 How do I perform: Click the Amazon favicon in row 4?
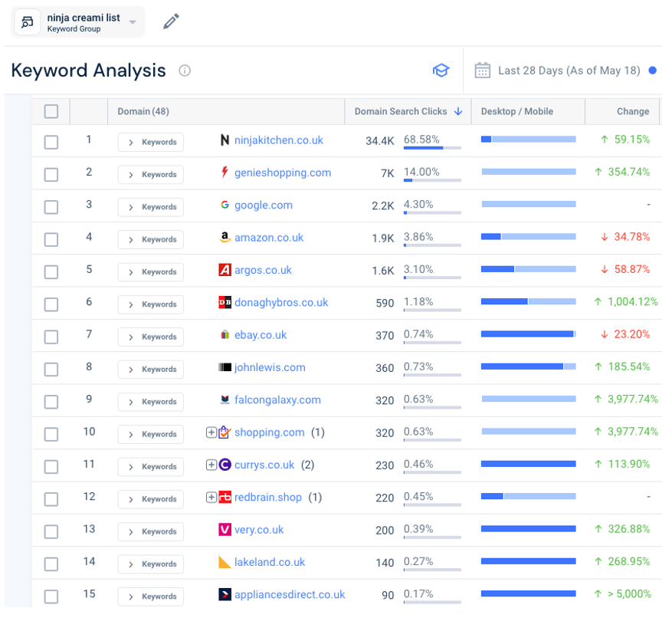point(224,238)
